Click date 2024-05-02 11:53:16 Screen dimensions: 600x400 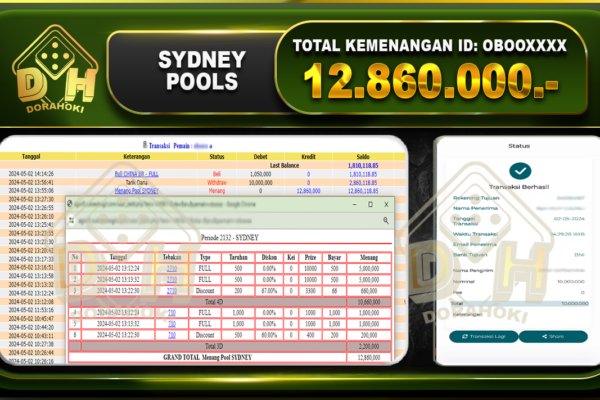(31, 310)
